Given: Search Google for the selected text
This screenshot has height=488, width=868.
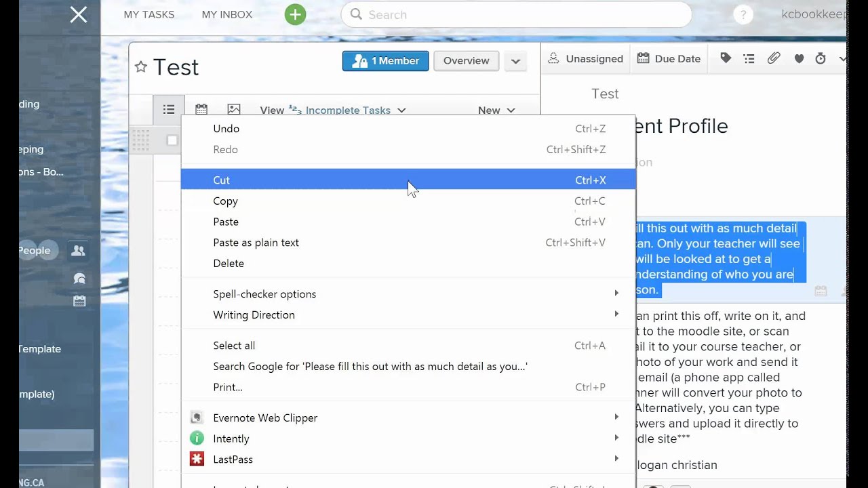Looking at the screenshot, I should (x=409, y=366).
